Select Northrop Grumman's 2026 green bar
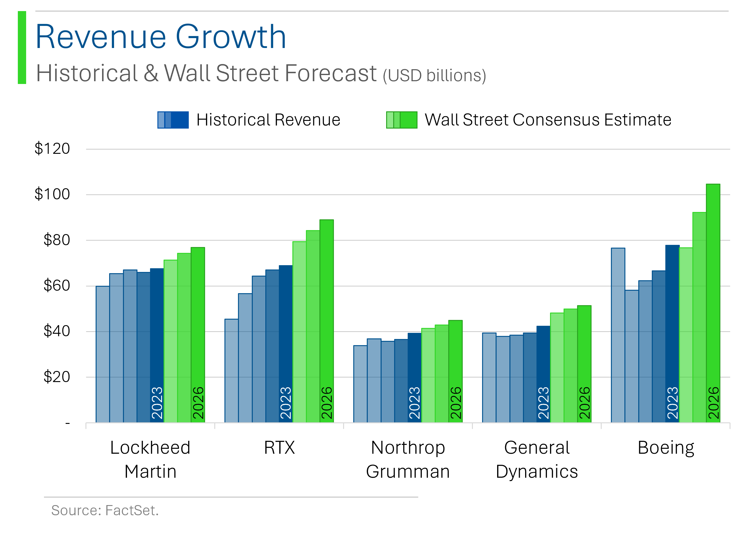 (455, 371)
